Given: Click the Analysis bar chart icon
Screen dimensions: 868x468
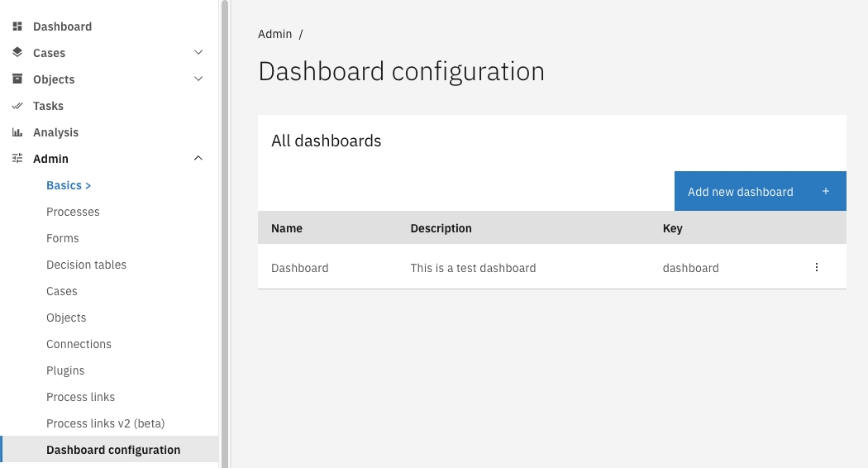Looking at the screenshot, I should pos(17,132).
